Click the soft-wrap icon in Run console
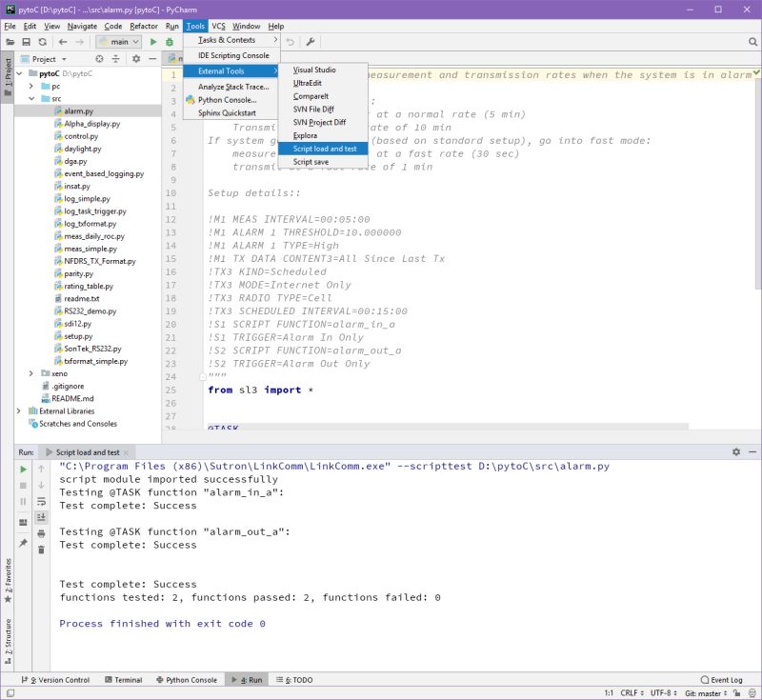The width and height of the screenshot is (762, 700). 41,502
